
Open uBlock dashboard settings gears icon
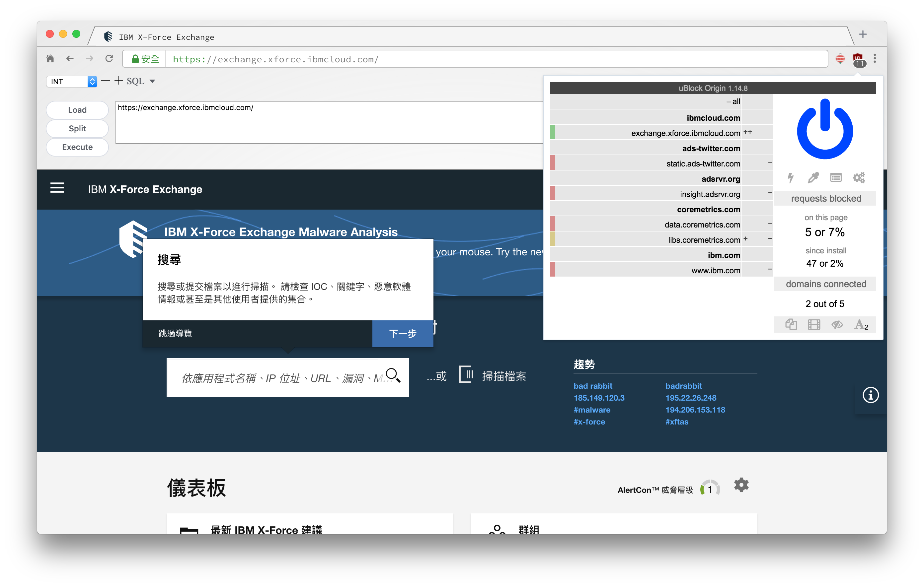tap(859, 177)
